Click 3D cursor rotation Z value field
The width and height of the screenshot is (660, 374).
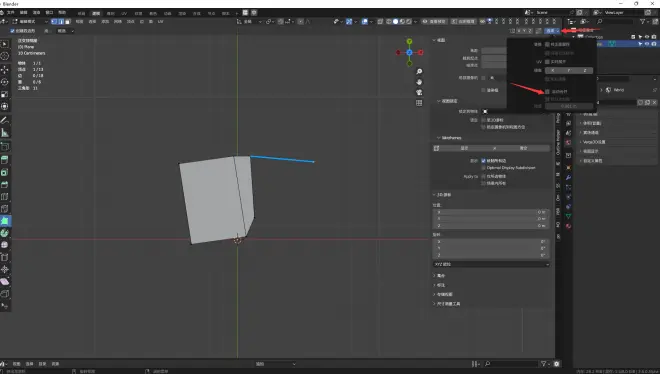(x=491, y=255)
